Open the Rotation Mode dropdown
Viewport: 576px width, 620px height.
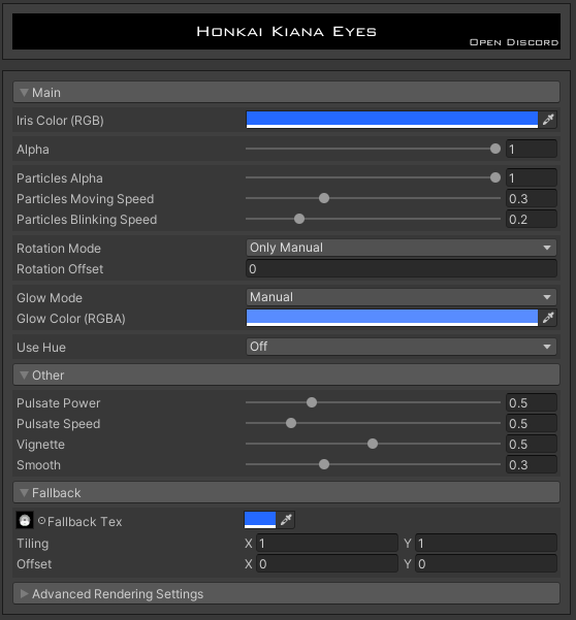click(401, 248)
